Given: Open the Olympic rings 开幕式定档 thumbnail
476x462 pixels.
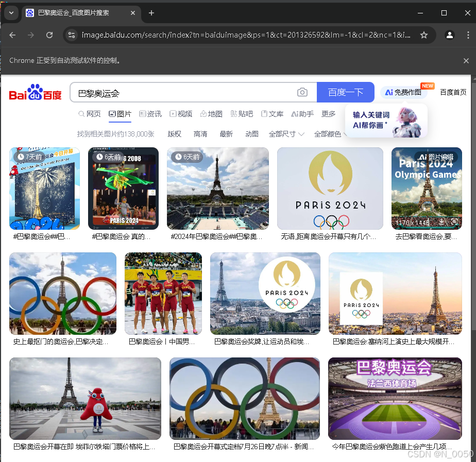Looking at the screenshot, I should coord(245,399).
